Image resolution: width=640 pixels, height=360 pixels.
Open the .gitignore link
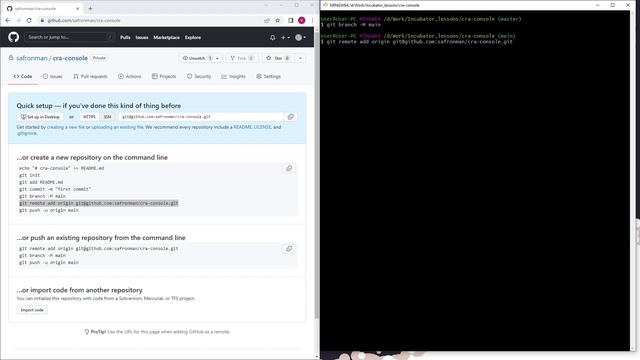pyautogui.click(x=27, y=133)
